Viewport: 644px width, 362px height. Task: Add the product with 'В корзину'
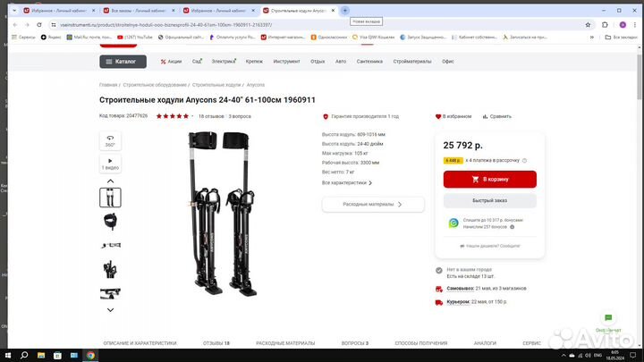(489, 180)
